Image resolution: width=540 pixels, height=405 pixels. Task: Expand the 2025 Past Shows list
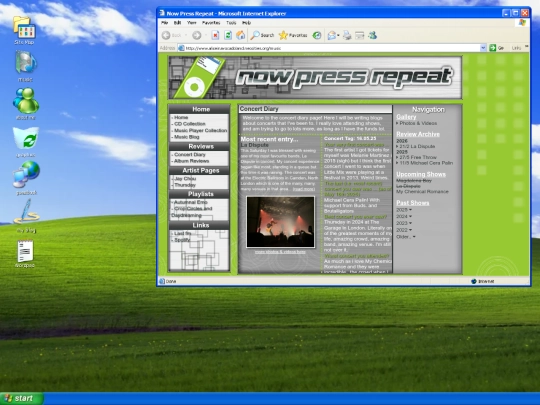click(404, 210)
